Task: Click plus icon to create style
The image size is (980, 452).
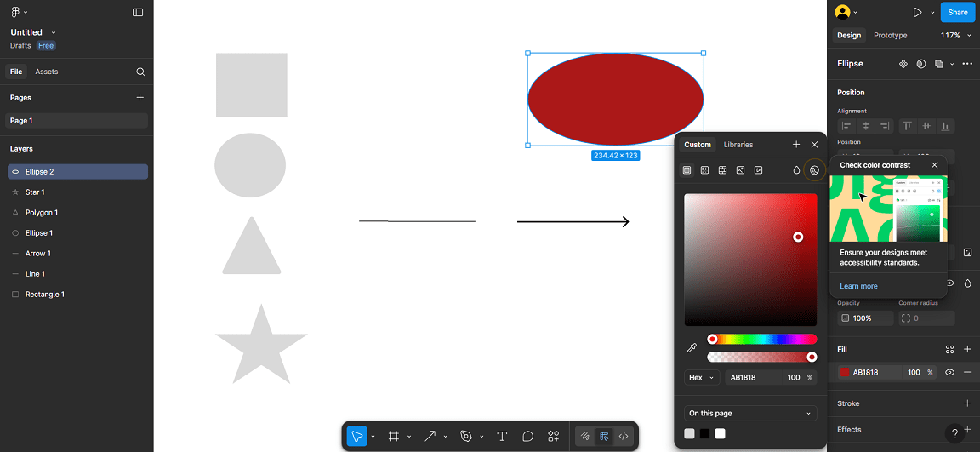Action: pyautogui.click(x=796, y=145)
